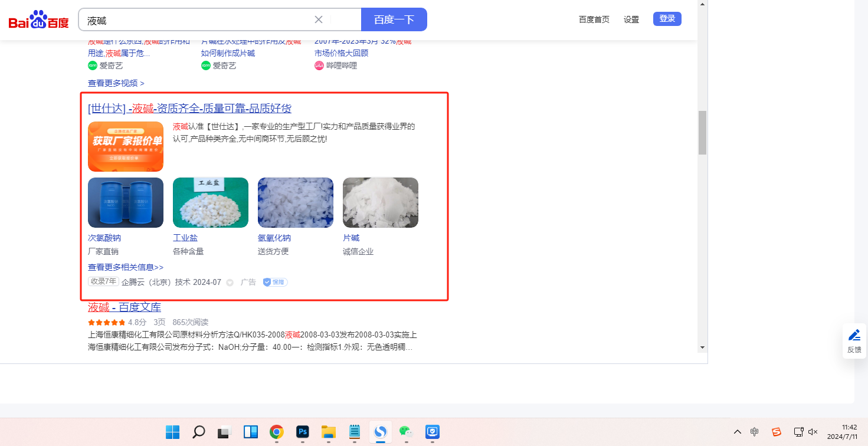Select the Sogou browser taskbar icon
868x446 pixels.
click(x=381, y=432)
